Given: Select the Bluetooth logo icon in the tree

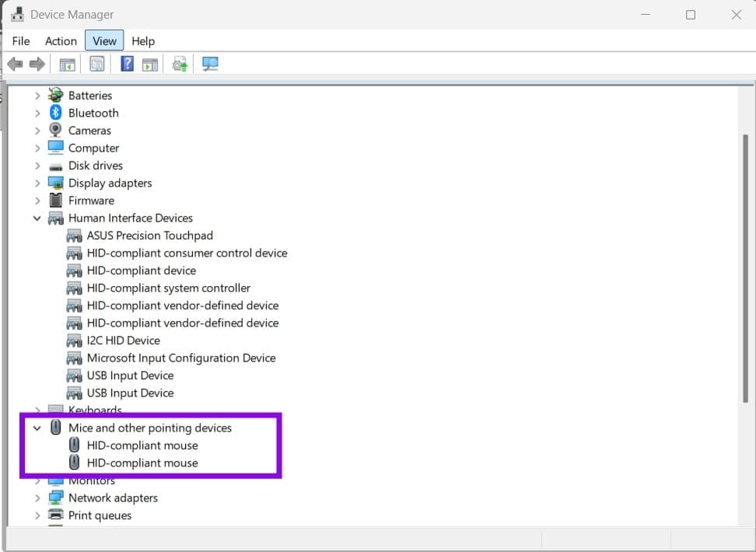Looking at the screenshot, I should click(56, 113).
